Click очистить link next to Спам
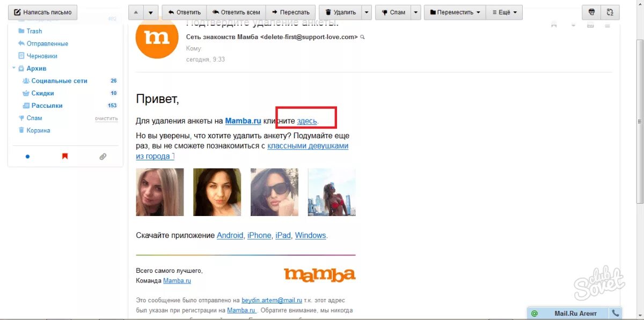 click(x=106, y=118)
